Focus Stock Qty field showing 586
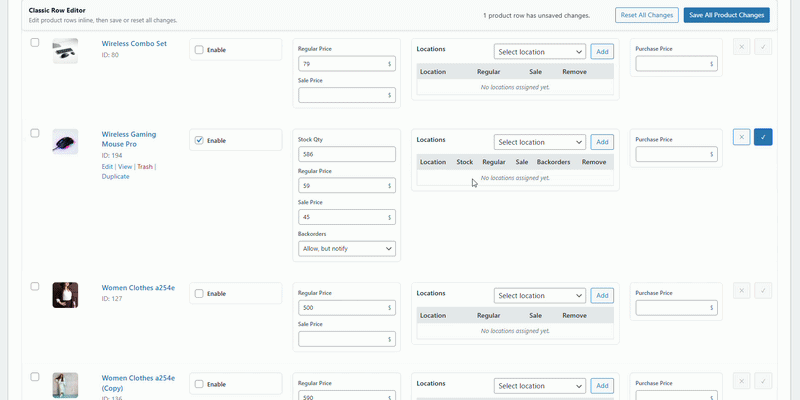Screen dimensions: 800x400 pos(347,154)
